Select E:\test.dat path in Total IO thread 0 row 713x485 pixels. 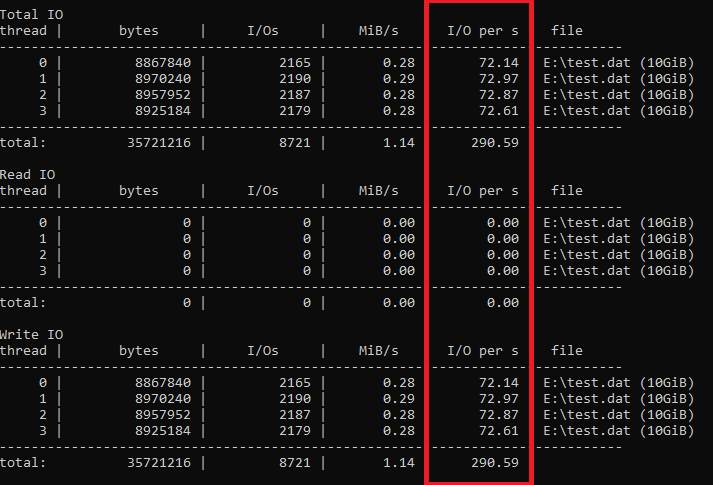pos(587,63)
